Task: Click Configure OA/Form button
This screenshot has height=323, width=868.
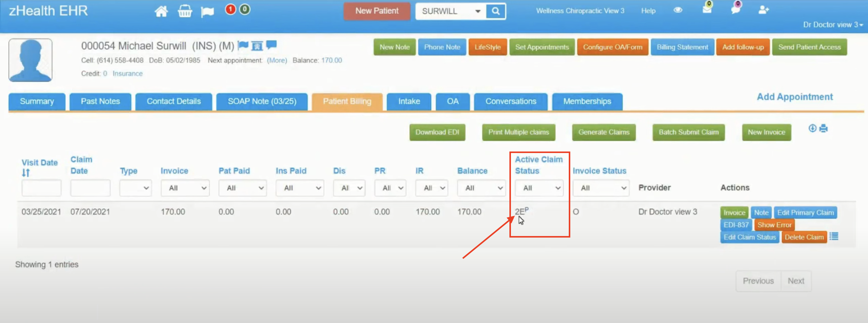Action: (613, 47)
